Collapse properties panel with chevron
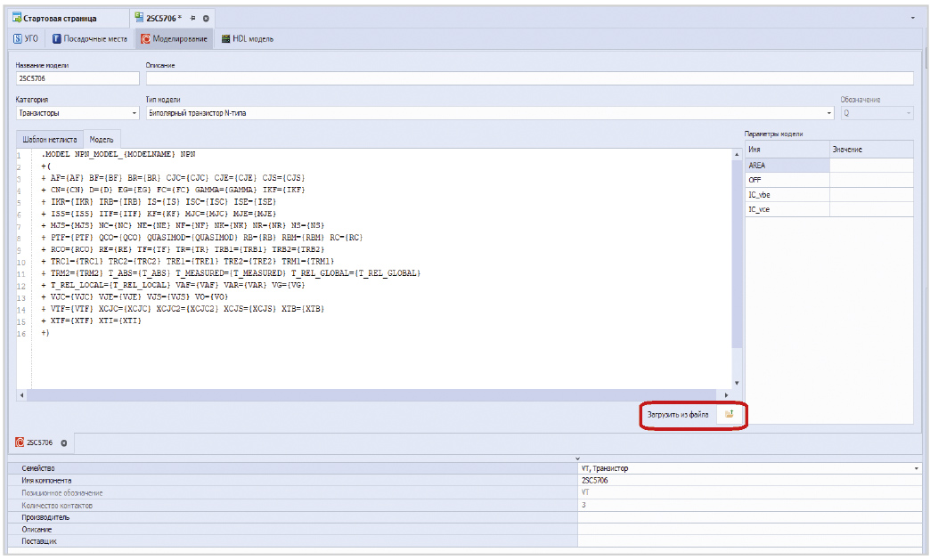 578,459
